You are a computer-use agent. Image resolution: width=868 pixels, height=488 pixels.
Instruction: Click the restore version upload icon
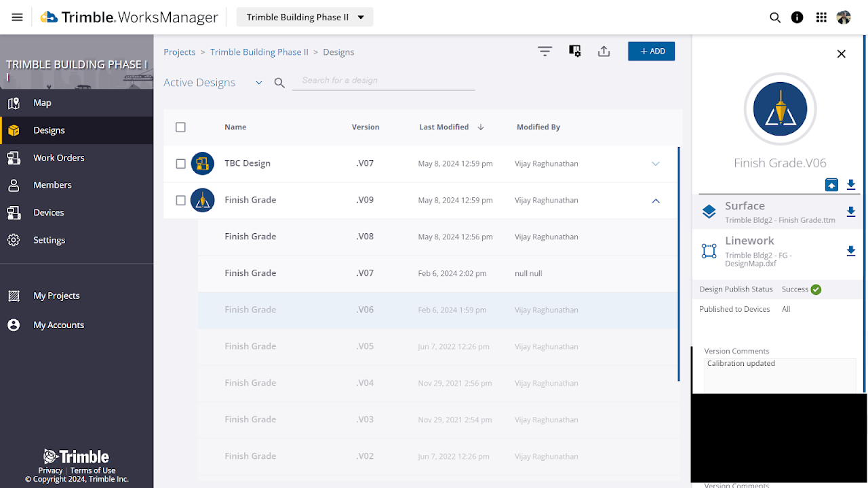(832, 185)
